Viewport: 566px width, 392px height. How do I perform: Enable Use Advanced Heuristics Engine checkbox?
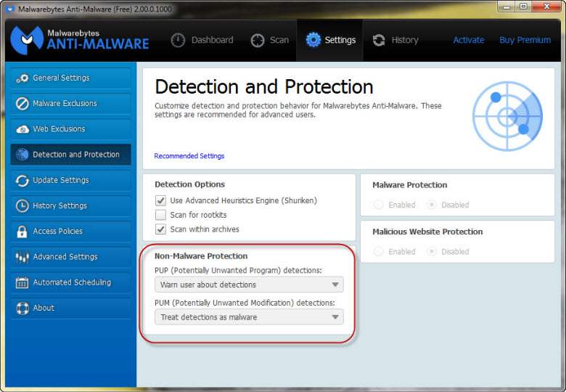click(x=160, y=200)
